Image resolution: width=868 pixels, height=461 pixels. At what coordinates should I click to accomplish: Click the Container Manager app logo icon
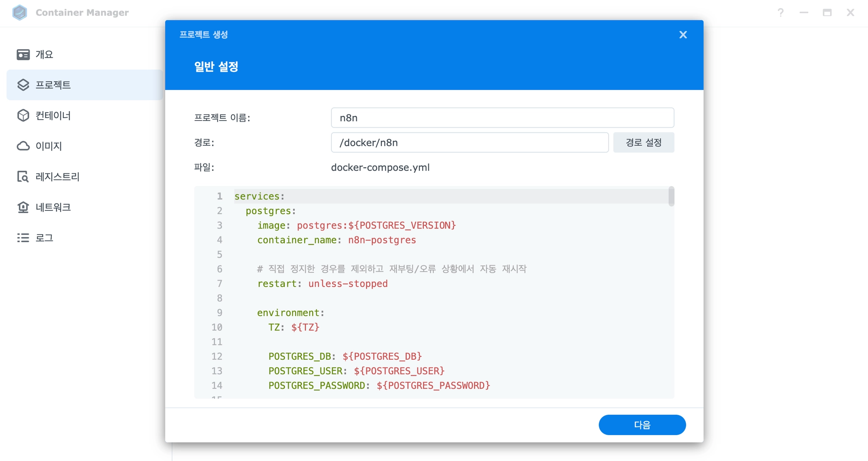click(19, 13)
